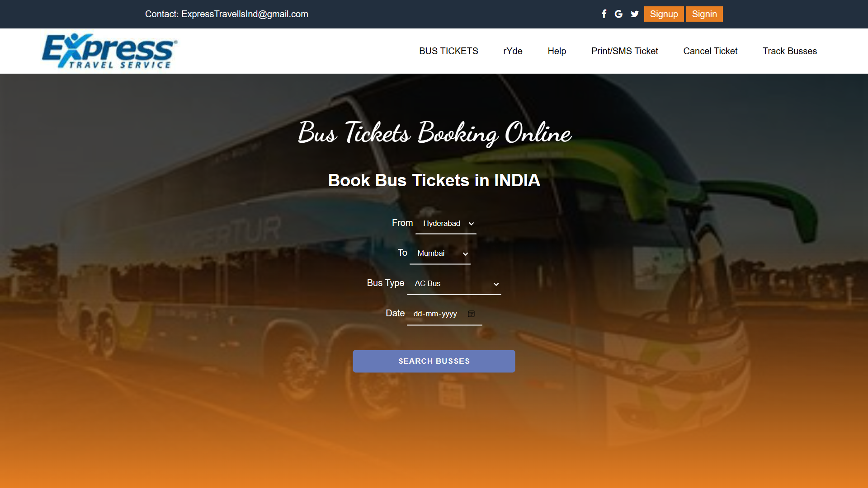868x488 pixels.
Task: Open the Twitter bird icon
Action: [x=635, y=14]
